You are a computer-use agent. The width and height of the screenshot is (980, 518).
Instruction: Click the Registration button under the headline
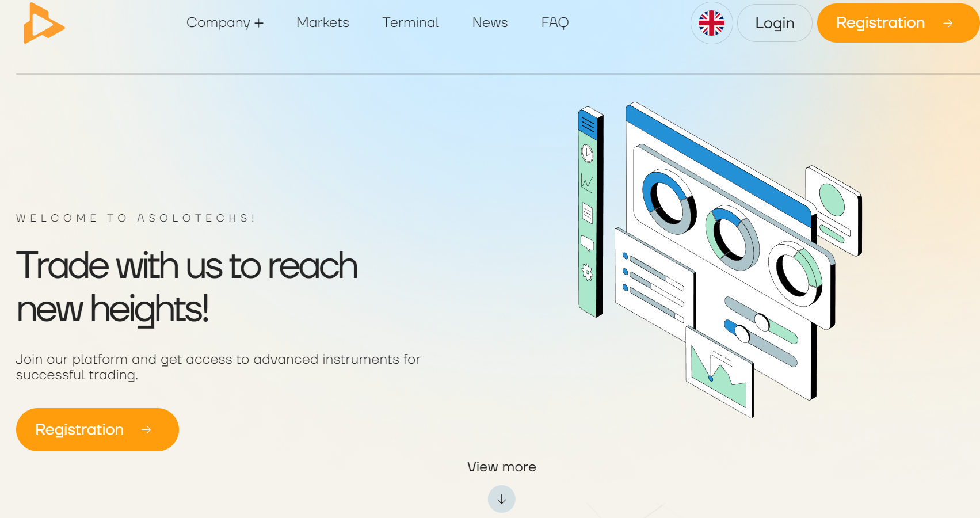(x=97, y=429)
